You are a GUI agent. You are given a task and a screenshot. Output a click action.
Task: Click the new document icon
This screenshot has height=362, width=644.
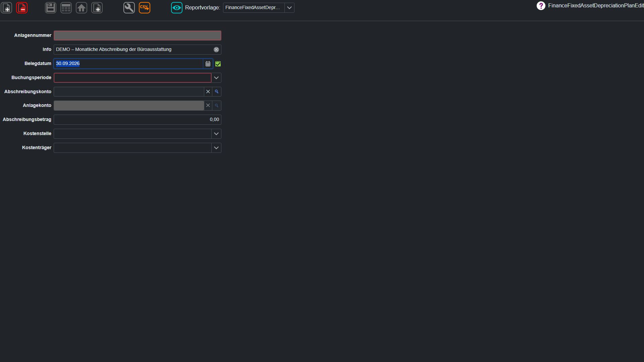tap(7, 8)
